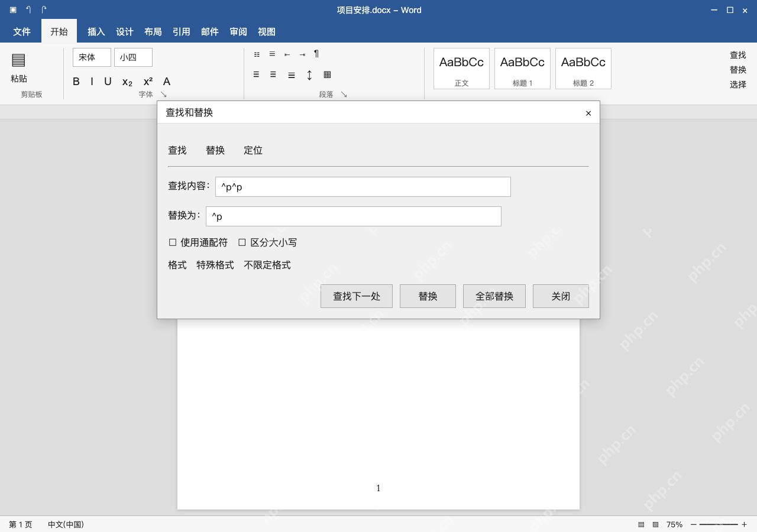The height and width of the screenshot is (532, 757).
Task: Open the 特殊格式 options in dialog
Action: (215, 265)
